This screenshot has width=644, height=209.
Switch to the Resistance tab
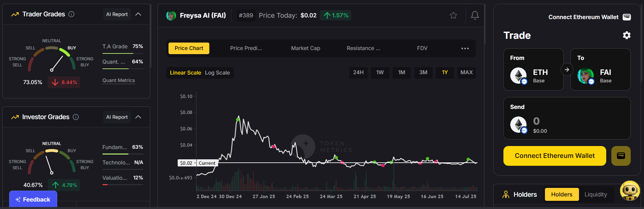coord(364,48)
